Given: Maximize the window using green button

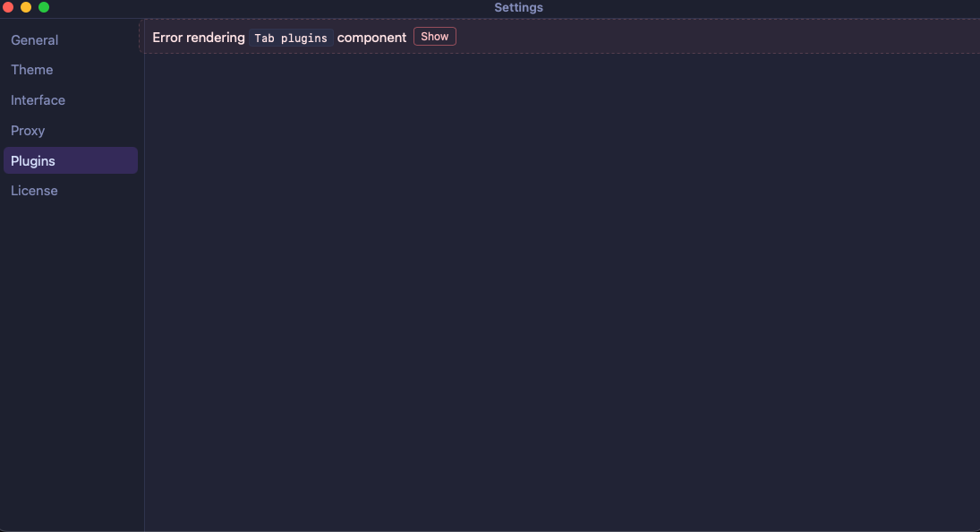Looking at the screenshot, I should click(x=44, y=7).
